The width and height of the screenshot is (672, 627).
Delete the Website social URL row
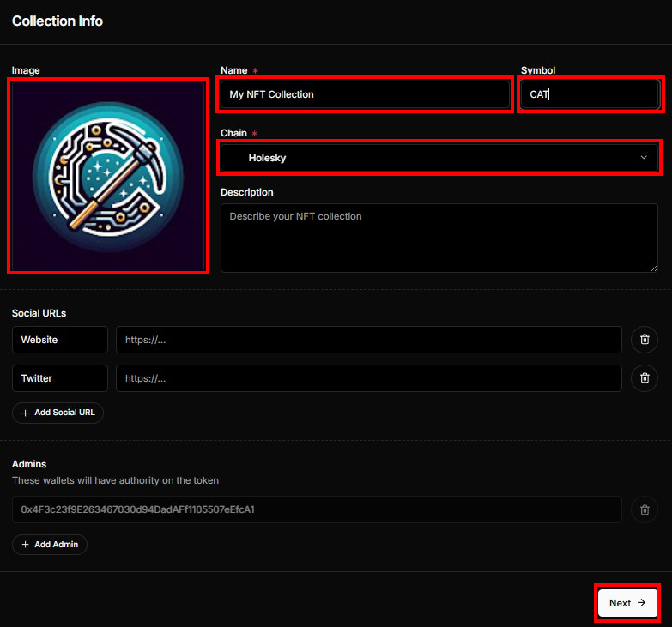644,340
